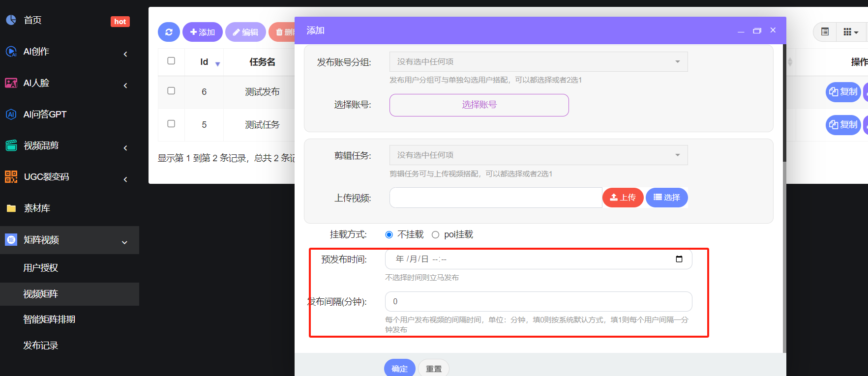Screen dimensions: 868x376
Task: Click the 添加 button in table toolbar
Action: point(203,32)
